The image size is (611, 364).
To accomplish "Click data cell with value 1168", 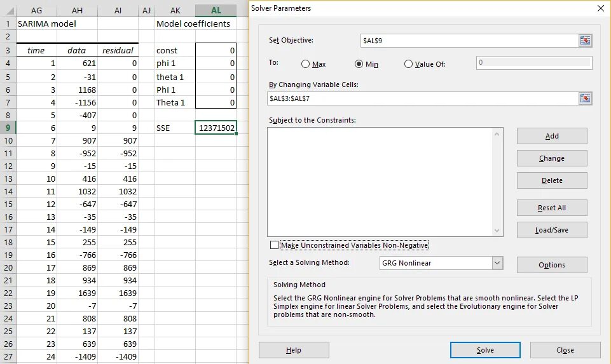I will 77,90.
